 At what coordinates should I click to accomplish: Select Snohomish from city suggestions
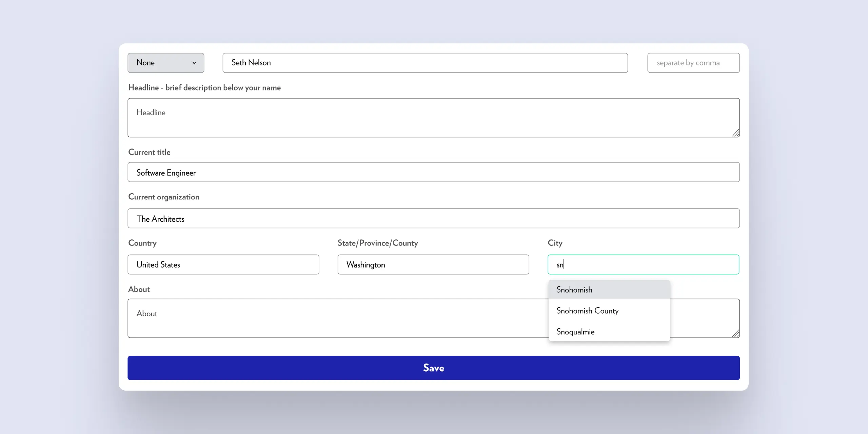609,290
